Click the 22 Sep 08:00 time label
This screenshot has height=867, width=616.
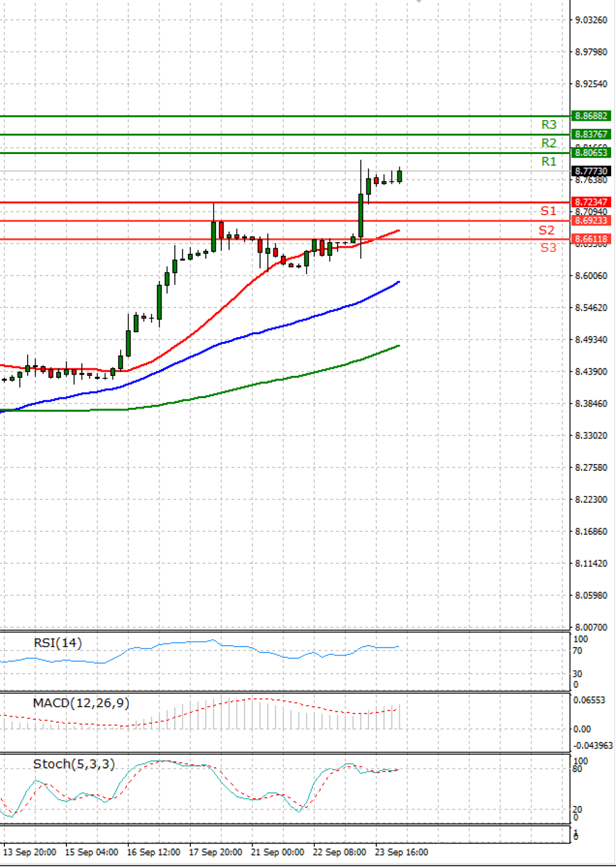coord(339,852)
